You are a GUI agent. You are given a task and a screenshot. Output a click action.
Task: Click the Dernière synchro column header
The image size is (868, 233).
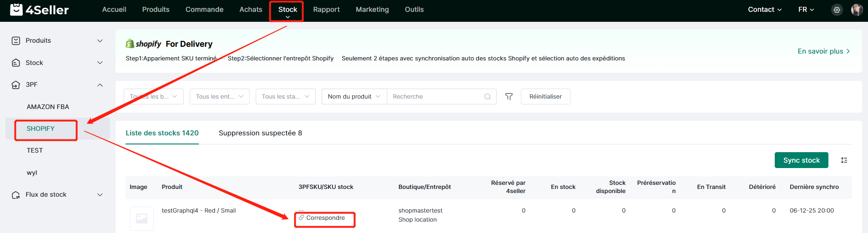(814, 187)
